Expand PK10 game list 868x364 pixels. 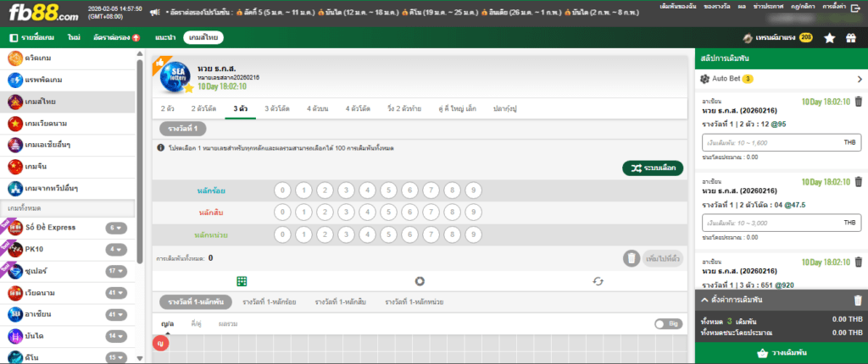click(x=117, y=250)
